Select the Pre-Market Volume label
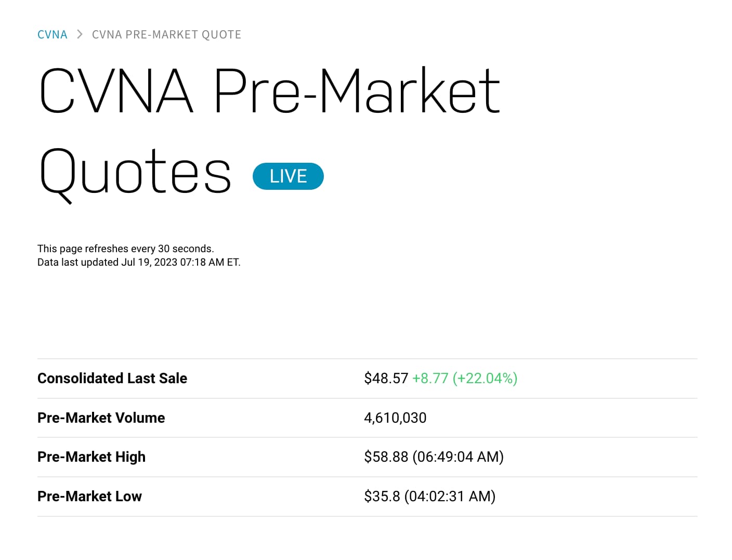The width and height of the screenshot is (732, 560). [x=101, y=418]
